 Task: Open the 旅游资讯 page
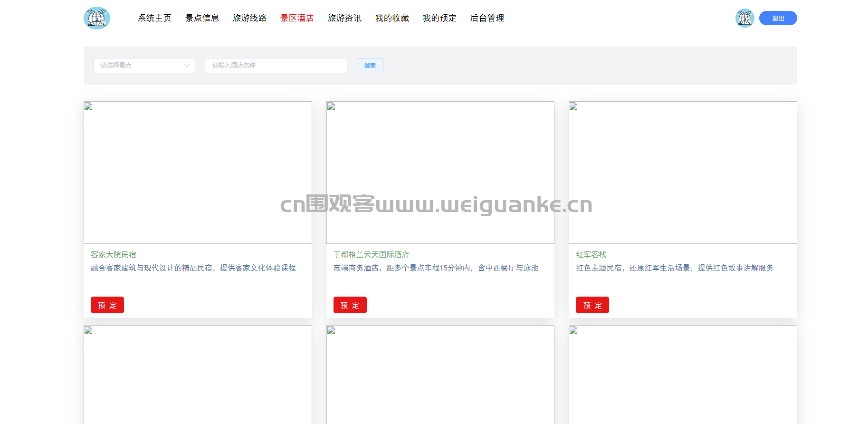click(344, 18)
